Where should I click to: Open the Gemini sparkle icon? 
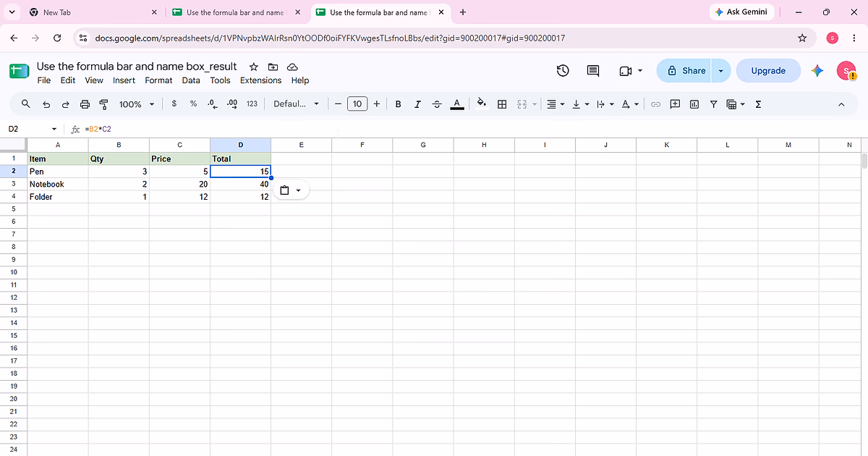817,70
